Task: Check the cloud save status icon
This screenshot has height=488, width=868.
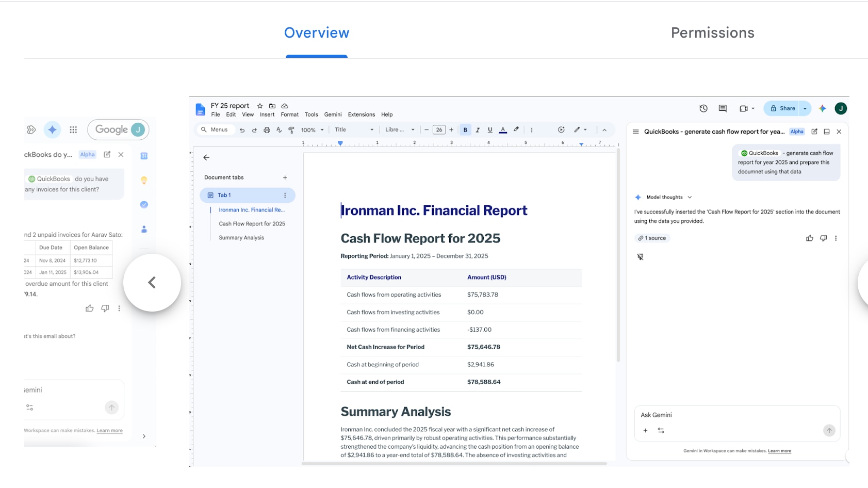Action: click(x=285, y=106)
